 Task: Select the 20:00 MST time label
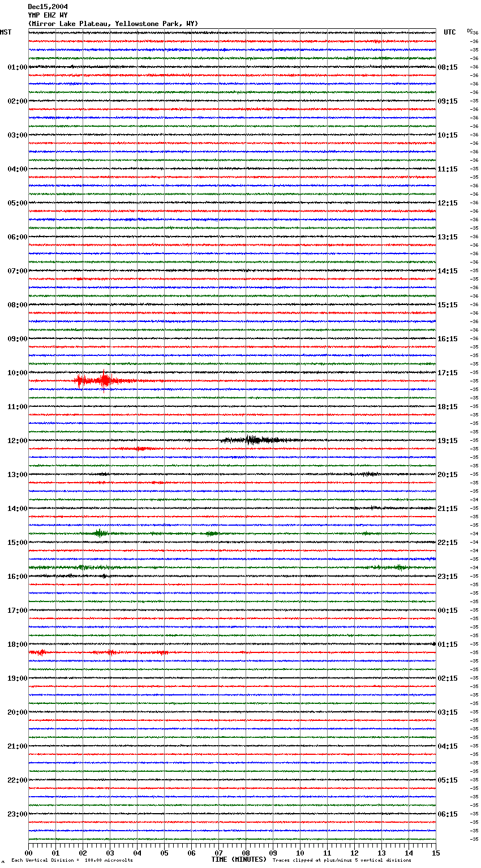click(17, 712)
